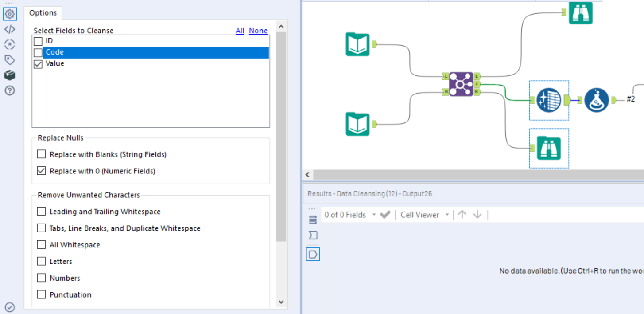Check the Punctuation removal option
The image size is (644, 314).
coord(41,294)
